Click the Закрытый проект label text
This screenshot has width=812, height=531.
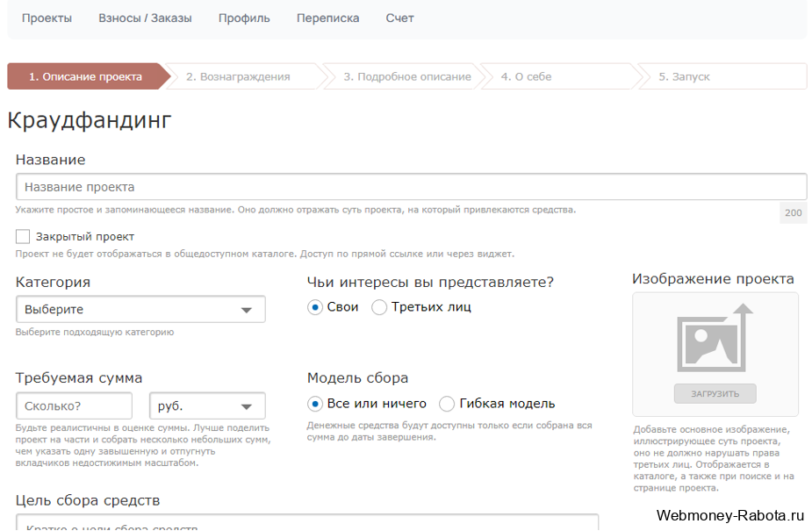[85, 237]
